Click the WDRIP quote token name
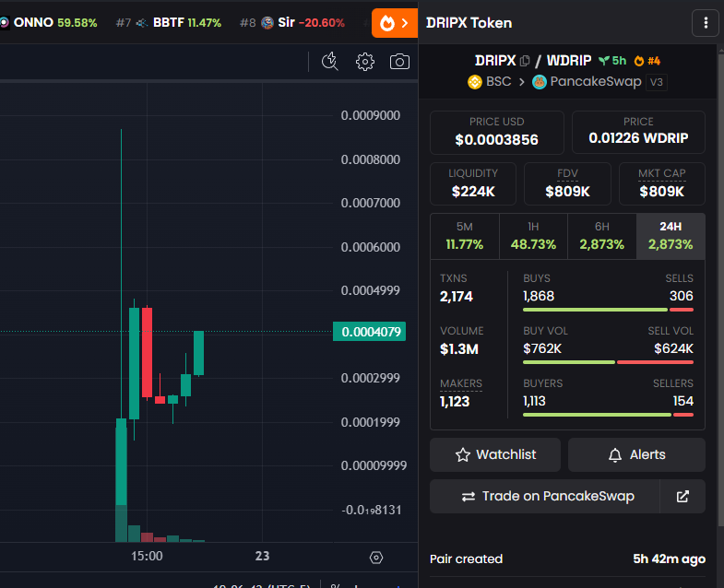 click(x=569, y=61)
